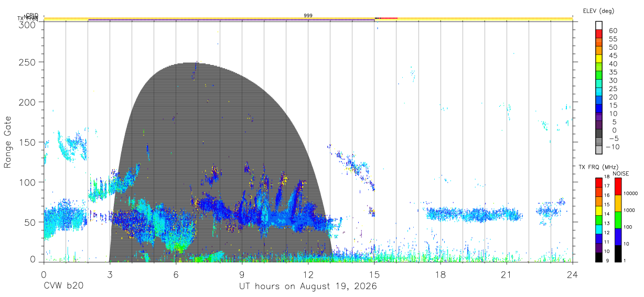The image size is (644, 297).
Task: Click the blue line on the top TX frequency bar
Action: [231, 20]
